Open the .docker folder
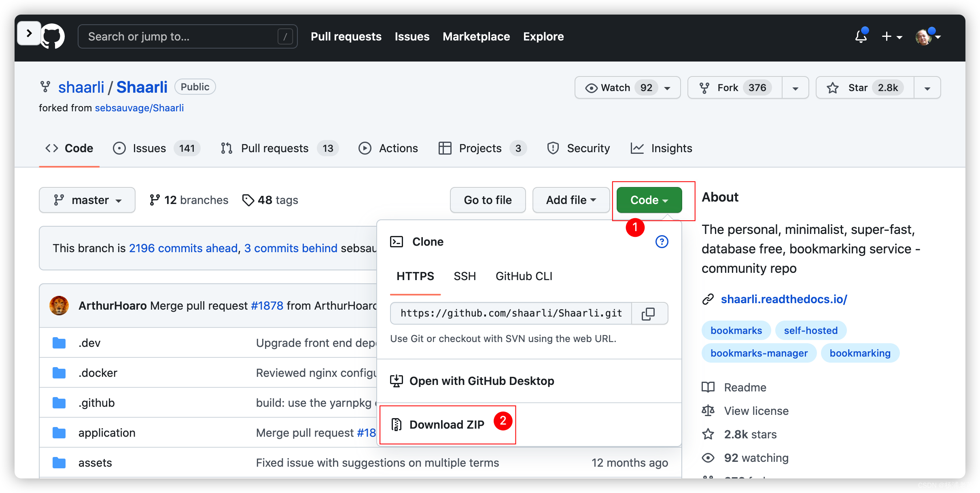 98,373
